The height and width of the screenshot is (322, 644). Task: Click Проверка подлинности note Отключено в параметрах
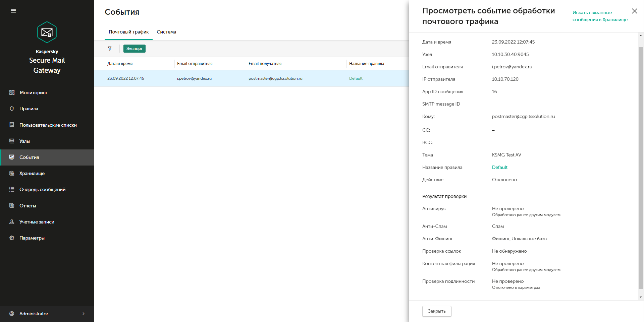(x=516, y=287)
